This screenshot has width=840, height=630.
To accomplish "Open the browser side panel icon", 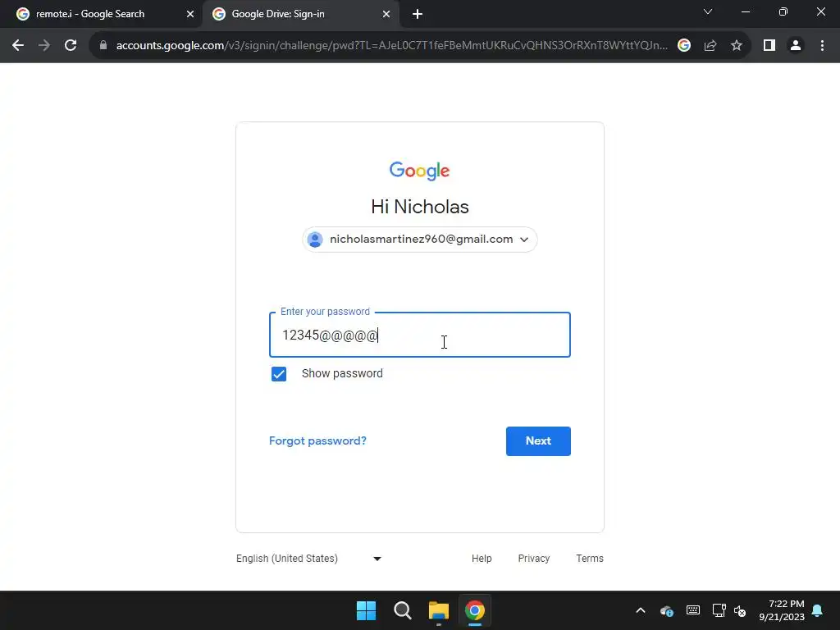I will click(769, 46).
